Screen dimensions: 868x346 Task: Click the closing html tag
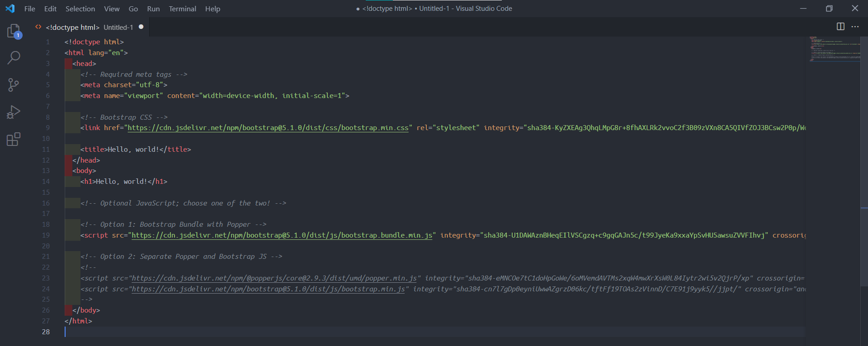point(78,321)
